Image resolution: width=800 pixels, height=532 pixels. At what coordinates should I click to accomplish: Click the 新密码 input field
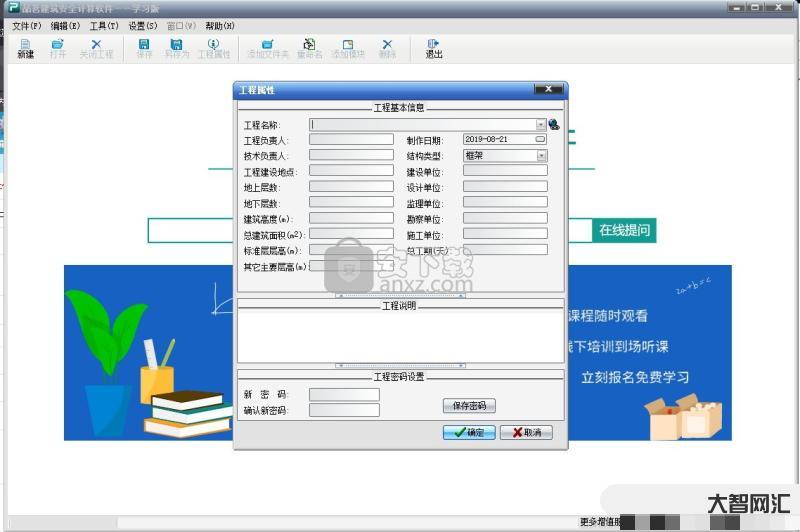[344, 395]
